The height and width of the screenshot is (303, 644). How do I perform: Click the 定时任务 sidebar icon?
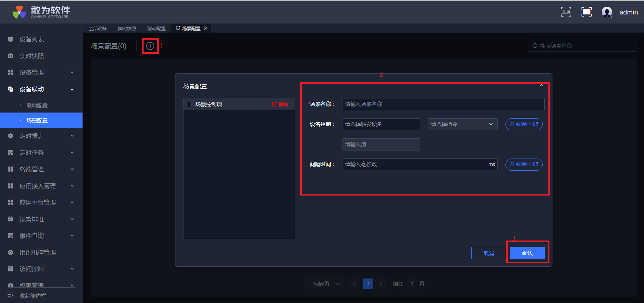click(x=11, y=153)
